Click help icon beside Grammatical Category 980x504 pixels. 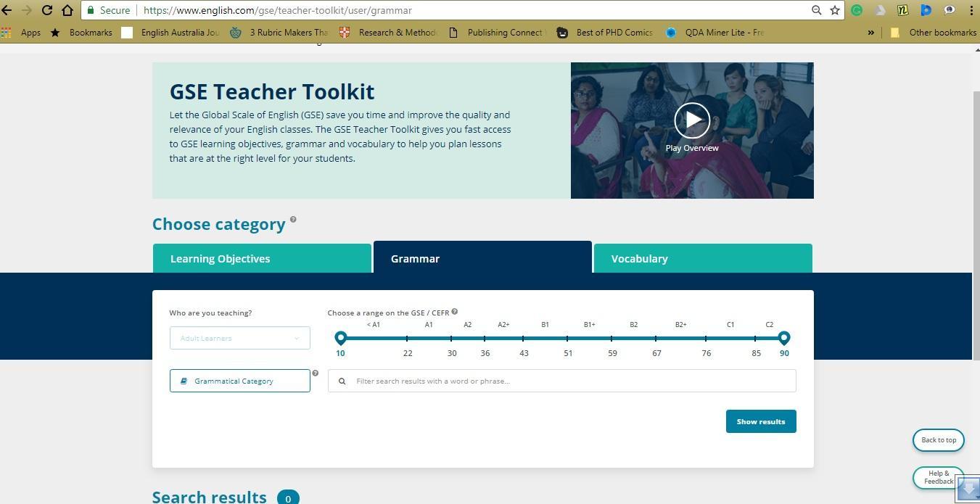point(315,373)
